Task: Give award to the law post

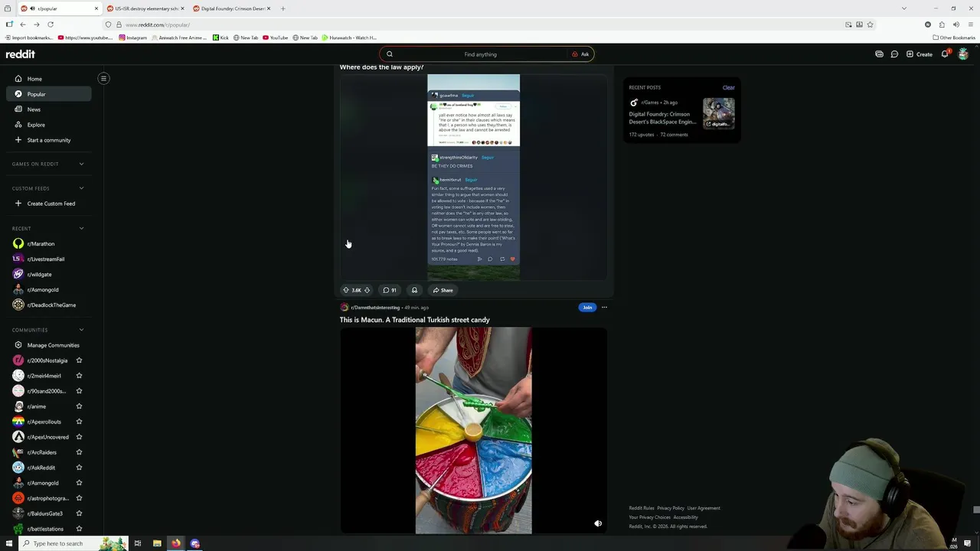Action: 414,290
